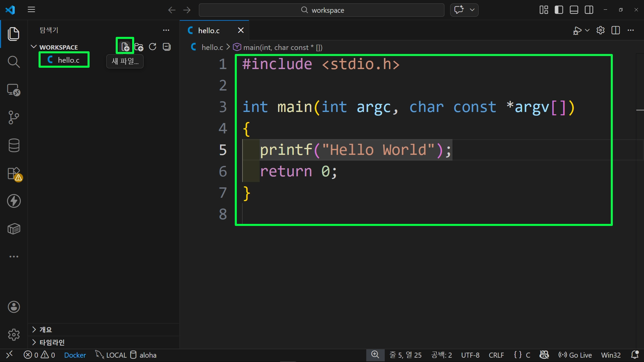
Task: Collapse all folders in explorer
Action: (x=167, y=47)
